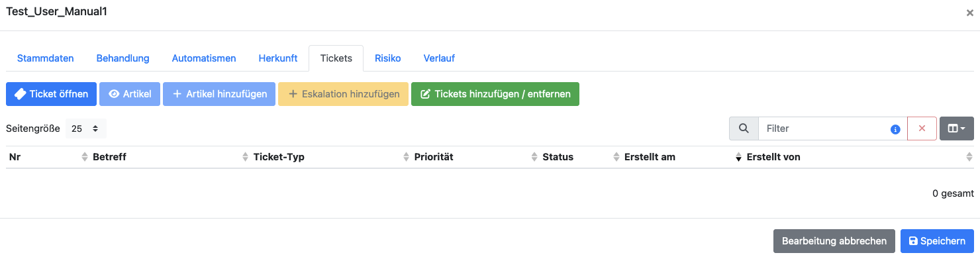
Task: Save with the Speichern button
Action: click(937, 241)
